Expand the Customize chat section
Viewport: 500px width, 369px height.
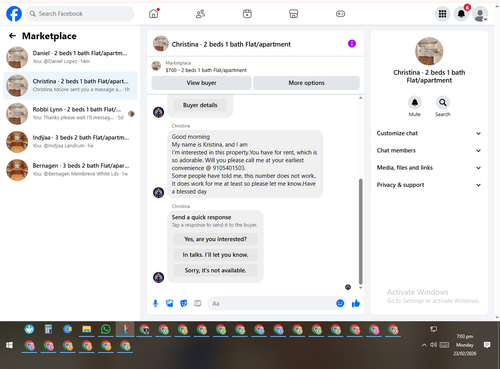pyautogui.click(x=429, y=133)
